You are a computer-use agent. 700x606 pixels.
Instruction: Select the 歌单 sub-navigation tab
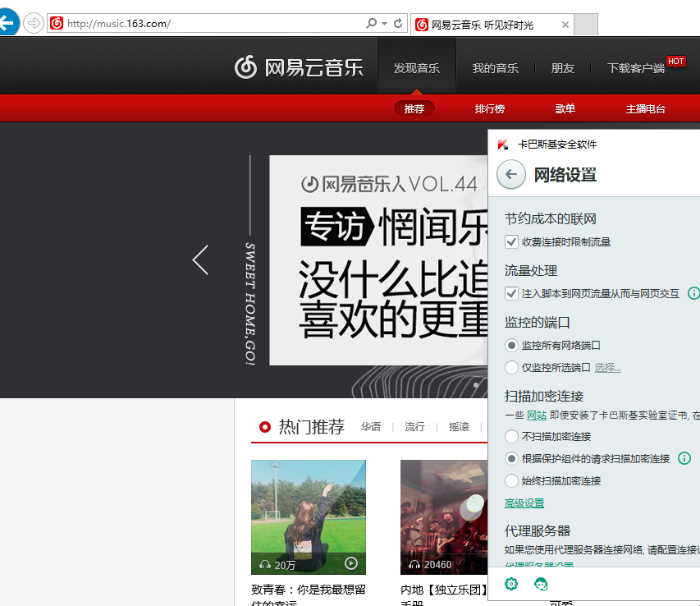coord(565,108)
